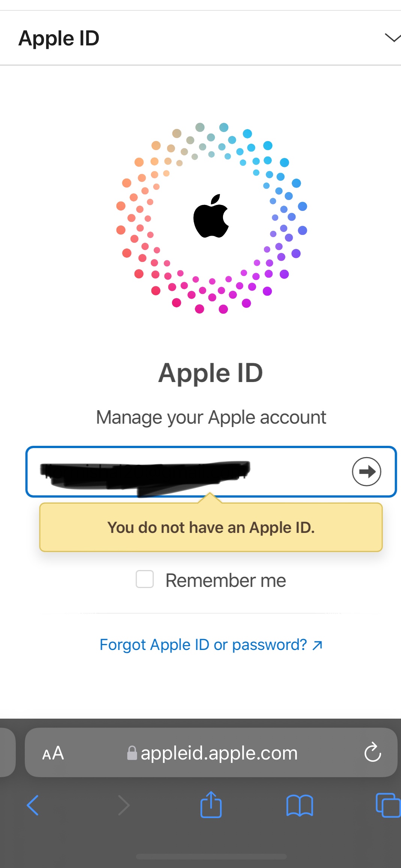The width and height of the screenshot is (401, 868).
Task: Click the 'Remember me' label text
Action: (226, 581)
